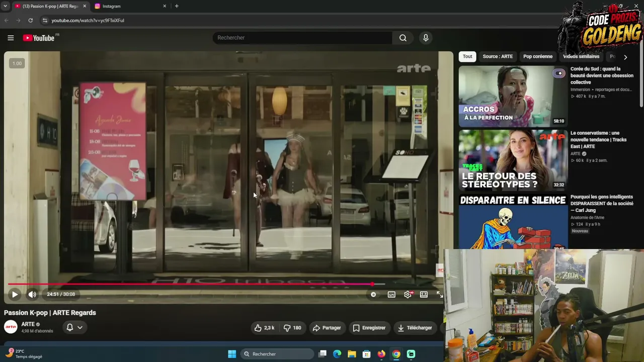This screenshot has width=644, height=362.
Task: Open the Le conservatisme Tracks East title
Action: pos(599,140)
